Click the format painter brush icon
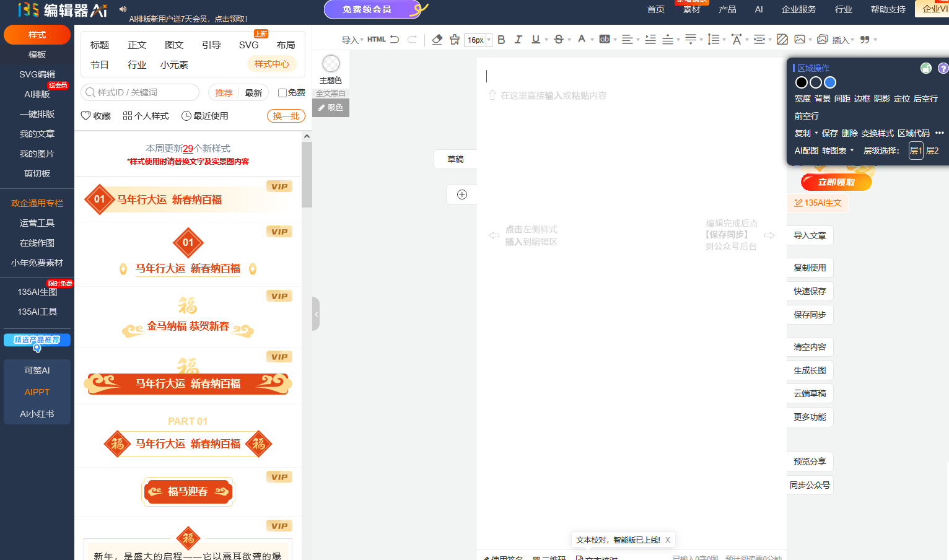This screenshot has width=949, height=560. pyautogui.click(x=455, y=40)
